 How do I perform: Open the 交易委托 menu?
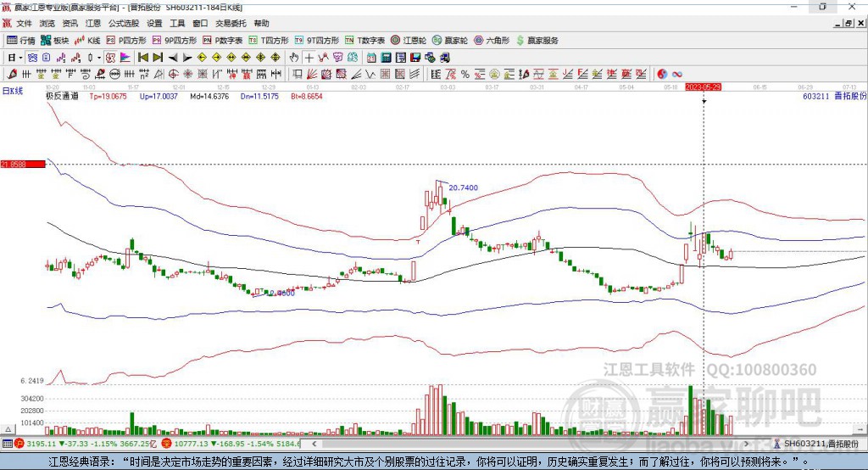pos(231,23)
